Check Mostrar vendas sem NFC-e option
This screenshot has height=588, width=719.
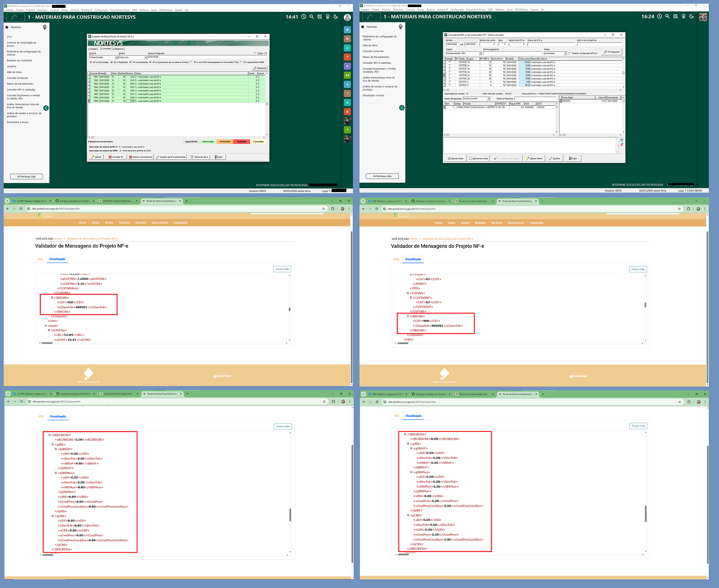570,54
